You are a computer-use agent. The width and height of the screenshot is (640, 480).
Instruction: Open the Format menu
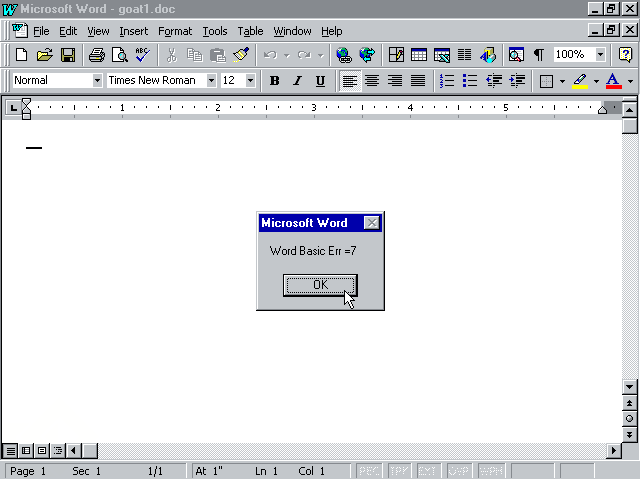(175, 31)
